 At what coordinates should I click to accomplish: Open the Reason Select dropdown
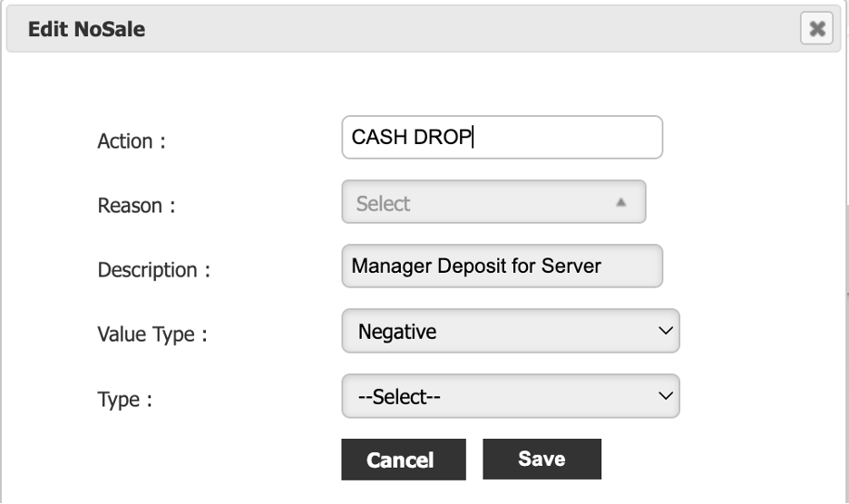[493, 202]
